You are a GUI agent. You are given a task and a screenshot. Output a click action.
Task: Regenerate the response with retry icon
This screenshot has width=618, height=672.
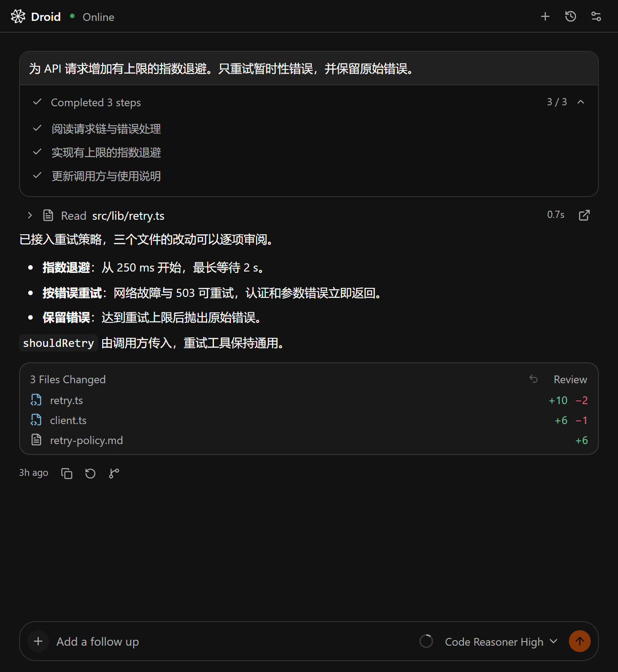coord(90,474)
